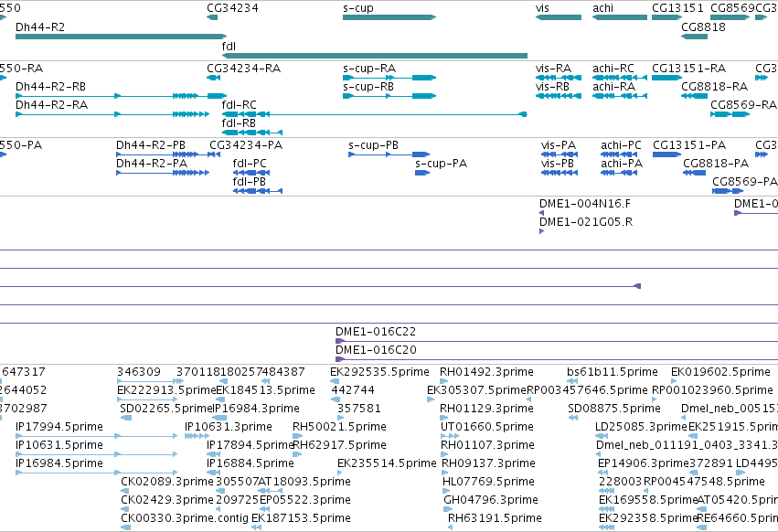The image size is (778, 532).
Task: Click the EK019602.5prime EST label
Action: click(720, 372)
